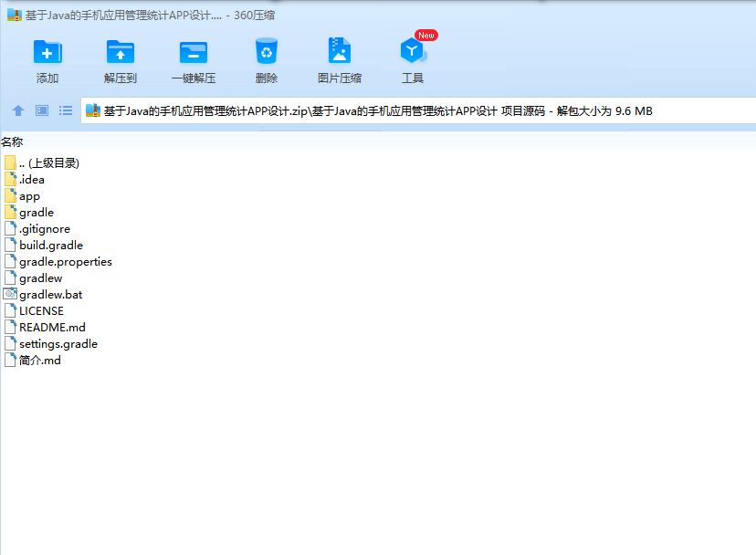The width and height of the screenshot is (756, 555).
Task: Click the file icon beside gradle.properties
Action: coord(11,261)
